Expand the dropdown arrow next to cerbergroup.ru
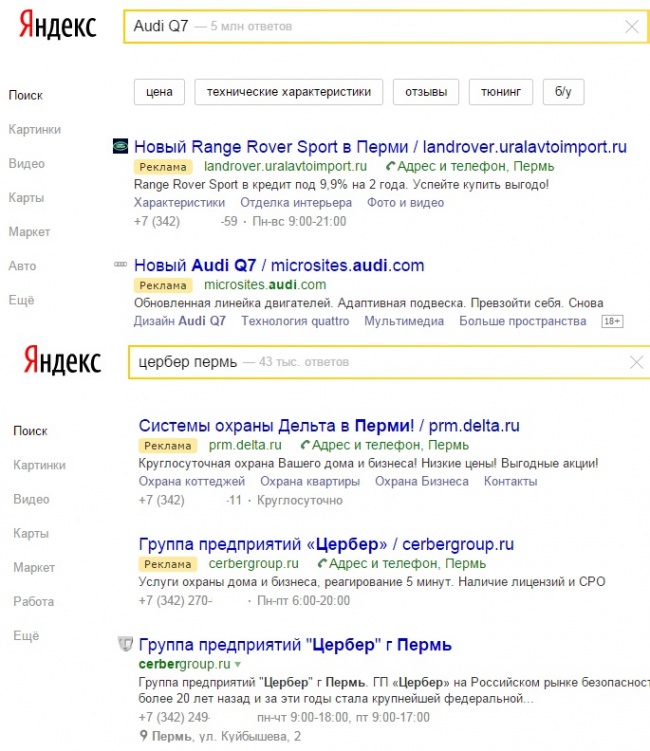 [x=238, y=665]
